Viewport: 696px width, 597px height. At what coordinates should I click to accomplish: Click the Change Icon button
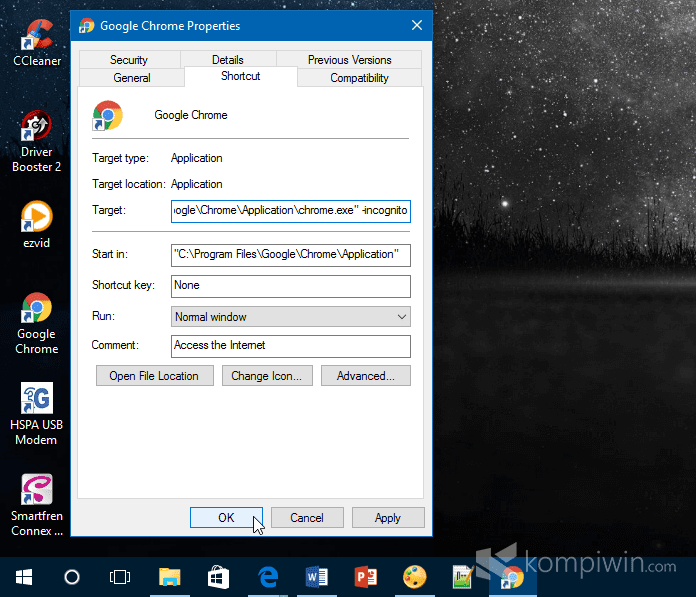click(x=267, y=376)
